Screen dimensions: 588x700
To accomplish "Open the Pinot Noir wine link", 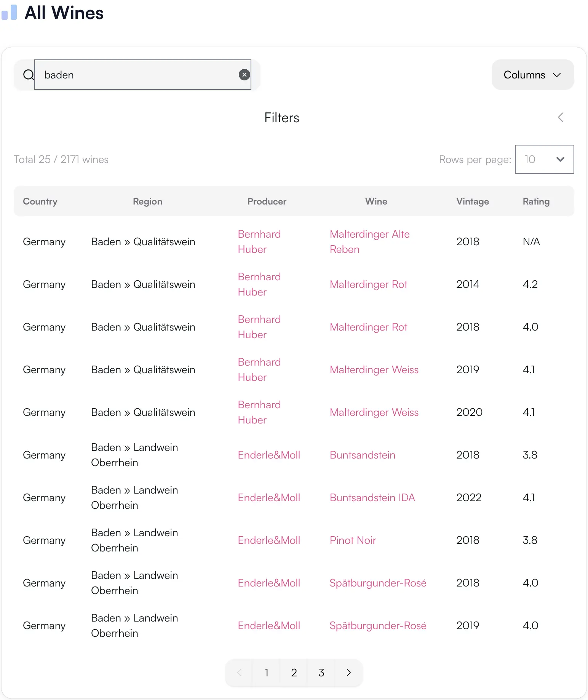I will tap(353, 540).
